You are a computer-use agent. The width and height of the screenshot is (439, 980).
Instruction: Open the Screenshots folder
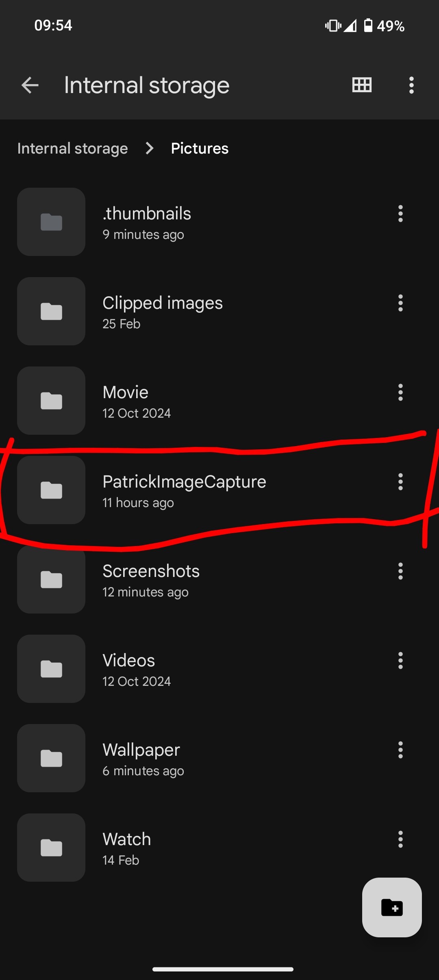point(151,579)
